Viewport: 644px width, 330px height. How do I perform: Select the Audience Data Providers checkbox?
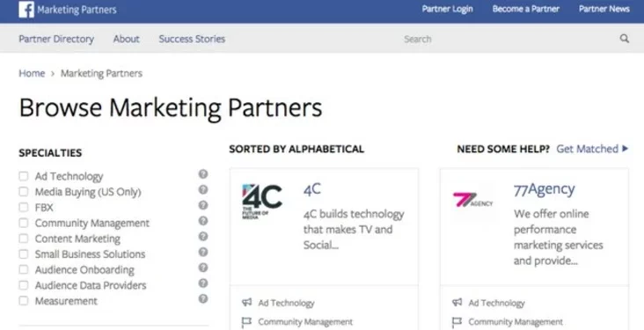tap(24, 285)
